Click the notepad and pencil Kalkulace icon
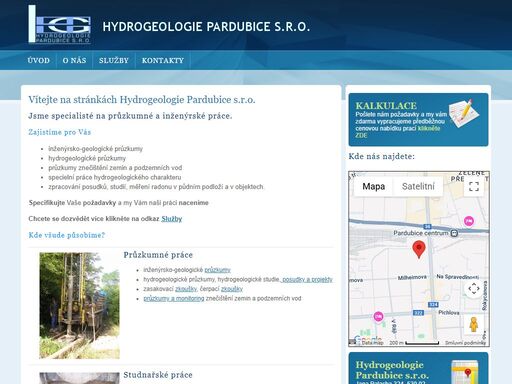This screenshot has height=384, width=512. pos(465,113)
